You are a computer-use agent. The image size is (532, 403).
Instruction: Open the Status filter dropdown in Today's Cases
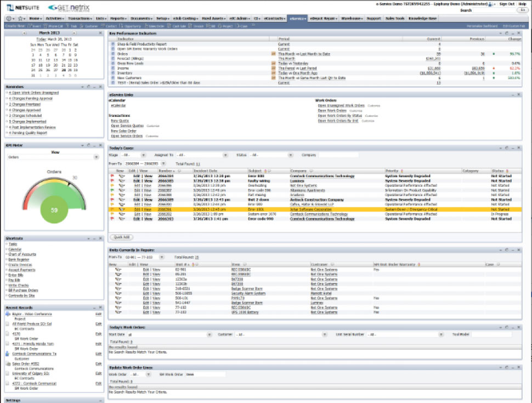(291, 155)
